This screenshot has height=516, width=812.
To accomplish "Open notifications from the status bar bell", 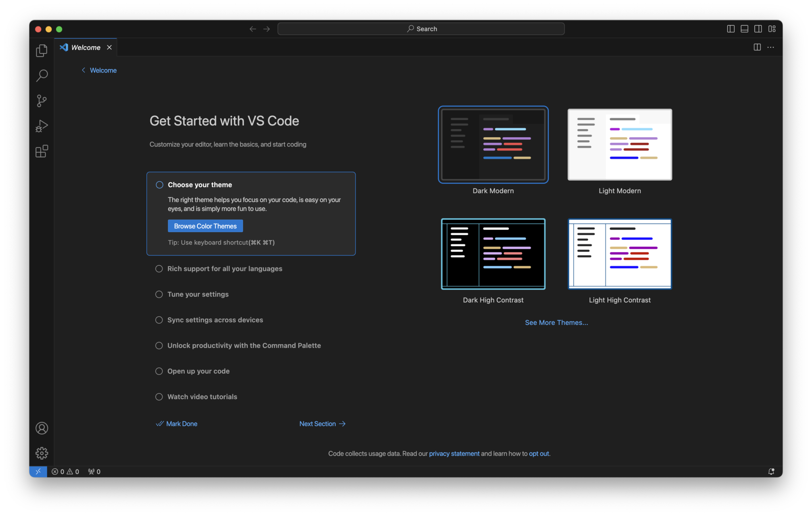I will point(771,472).
